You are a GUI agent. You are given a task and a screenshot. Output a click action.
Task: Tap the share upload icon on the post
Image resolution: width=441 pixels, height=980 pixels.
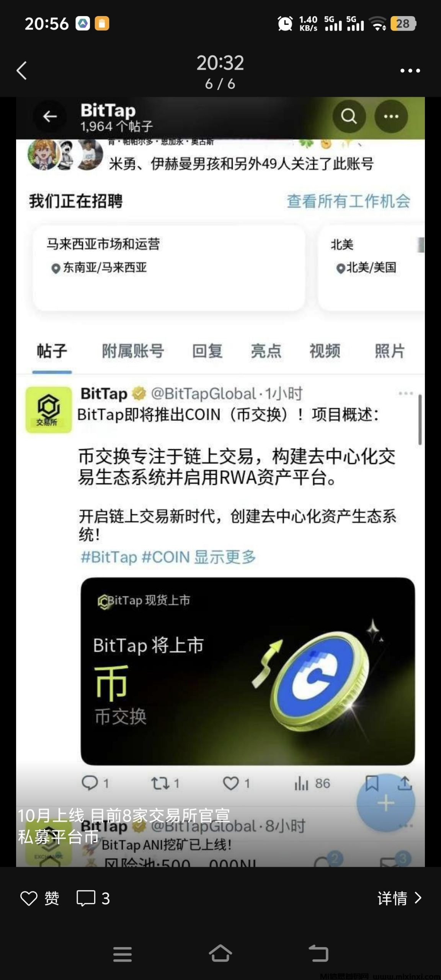click(x=404, y=783)
